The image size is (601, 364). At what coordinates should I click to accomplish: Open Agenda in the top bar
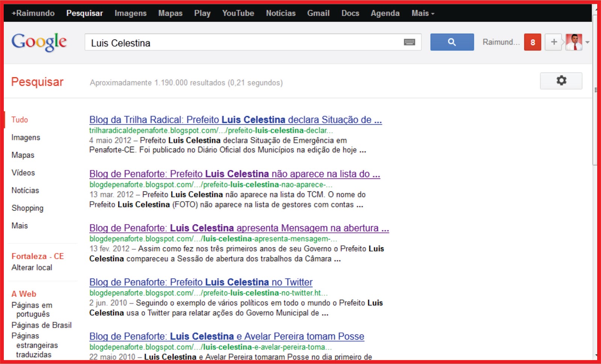click(385, 13)
